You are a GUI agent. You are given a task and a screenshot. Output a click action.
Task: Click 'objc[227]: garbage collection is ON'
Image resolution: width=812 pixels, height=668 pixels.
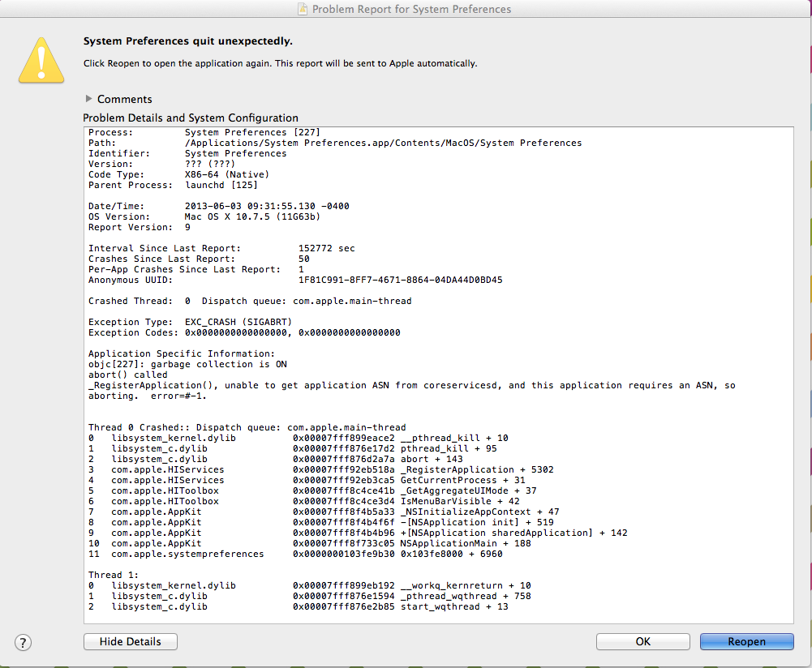coord(187,364)
